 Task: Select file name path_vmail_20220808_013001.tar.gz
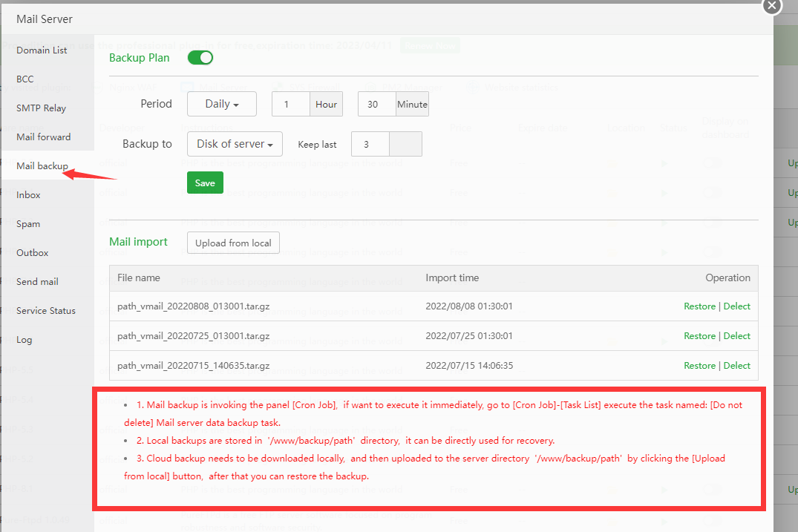coord(194,306)
